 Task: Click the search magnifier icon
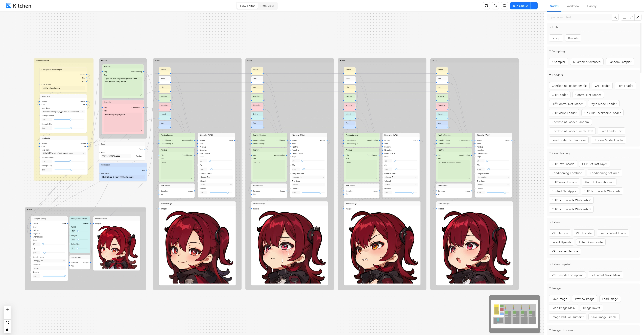pyautogui.click(x=615, y=17)
